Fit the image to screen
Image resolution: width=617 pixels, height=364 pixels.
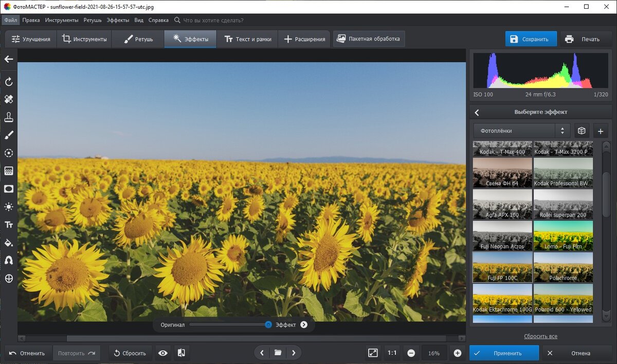(x=373, y=353)
